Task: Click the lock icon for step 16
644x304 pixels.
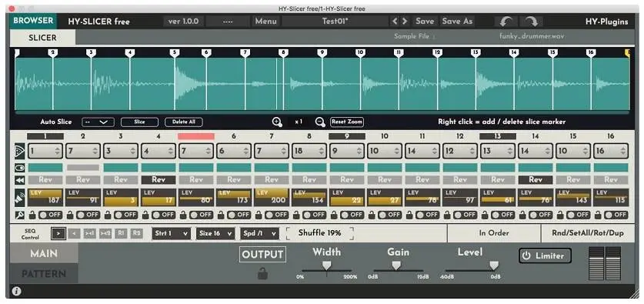Action: click(x=599, y=215)
